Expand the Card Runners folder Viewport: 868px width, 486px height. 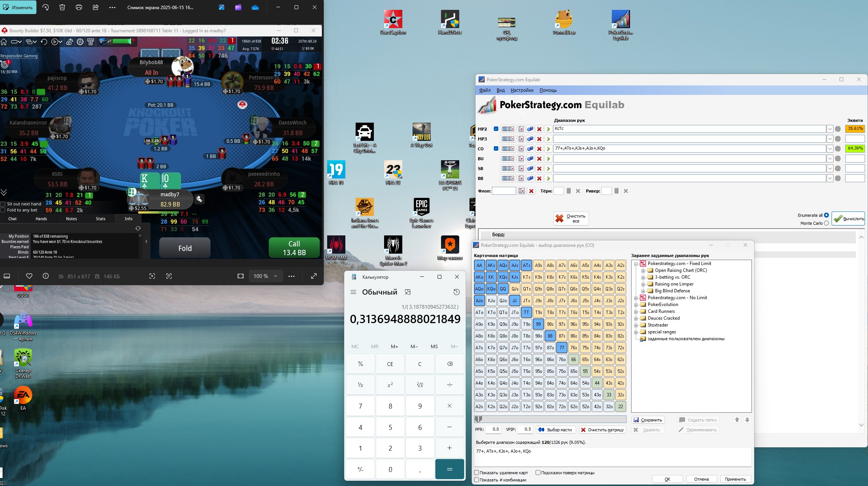point(636,312)
